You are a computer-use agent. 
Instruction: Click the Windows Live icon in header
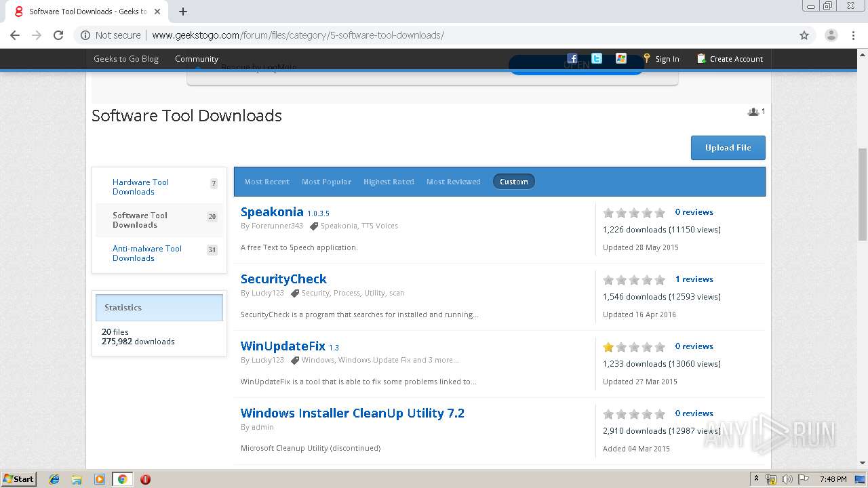(x=621, y=58)
